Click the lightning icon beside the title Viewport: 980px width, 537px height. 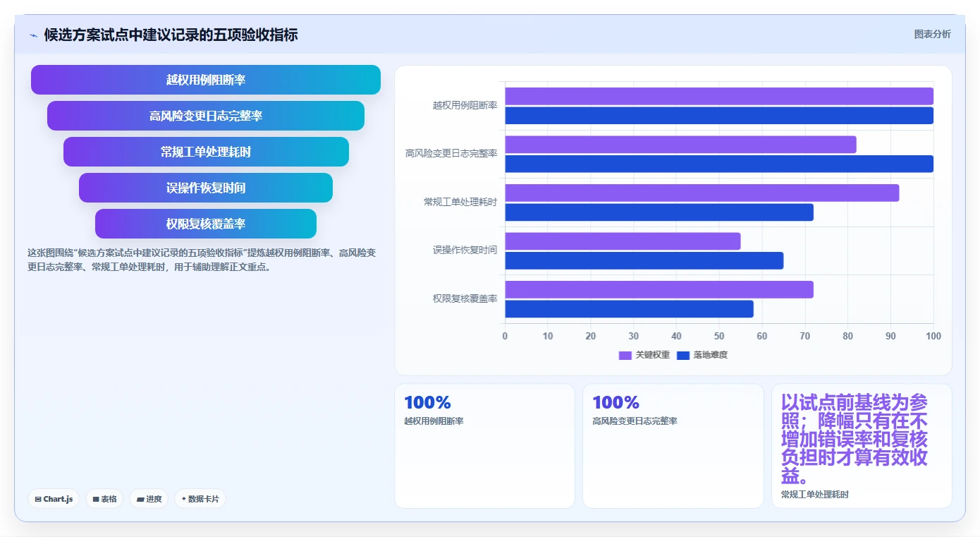34,35
